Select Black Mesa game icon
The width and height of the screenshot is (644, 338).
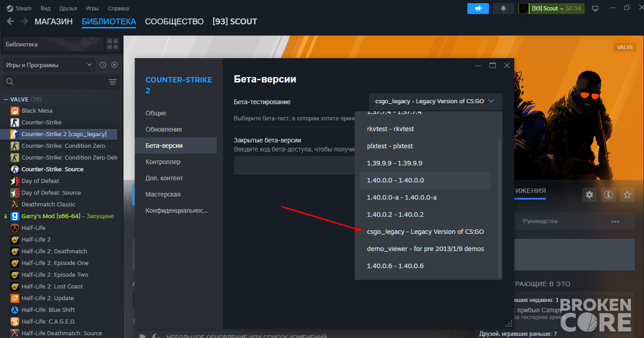pyautogui.click(x=15, y=111)
